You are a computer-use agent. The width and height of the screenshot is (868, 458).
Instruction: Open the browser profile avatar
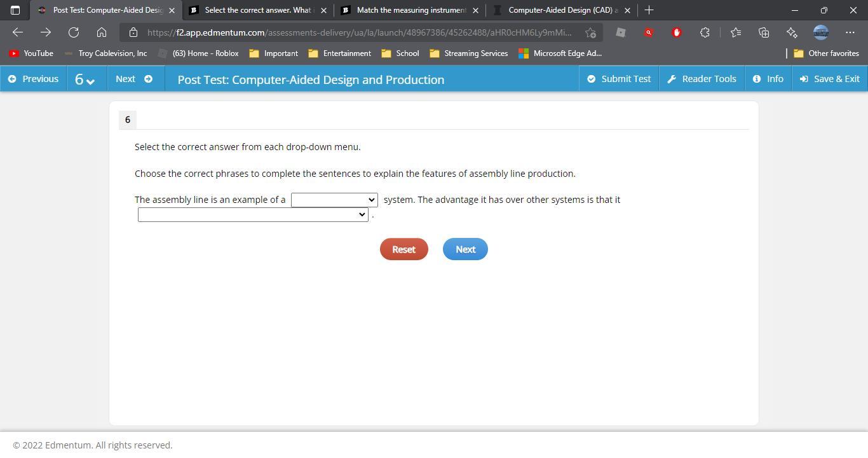(821, 32)
